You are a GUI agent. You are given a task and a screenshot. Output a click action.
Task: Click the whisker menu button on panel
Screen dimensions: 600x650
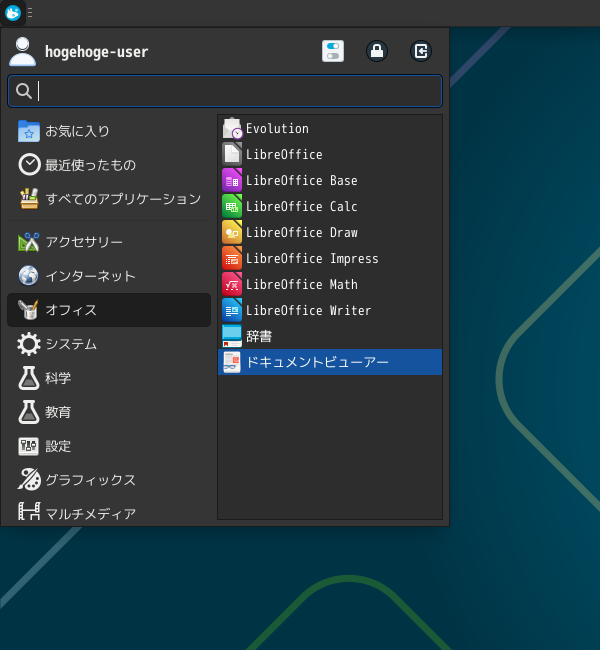pos(13,13)
